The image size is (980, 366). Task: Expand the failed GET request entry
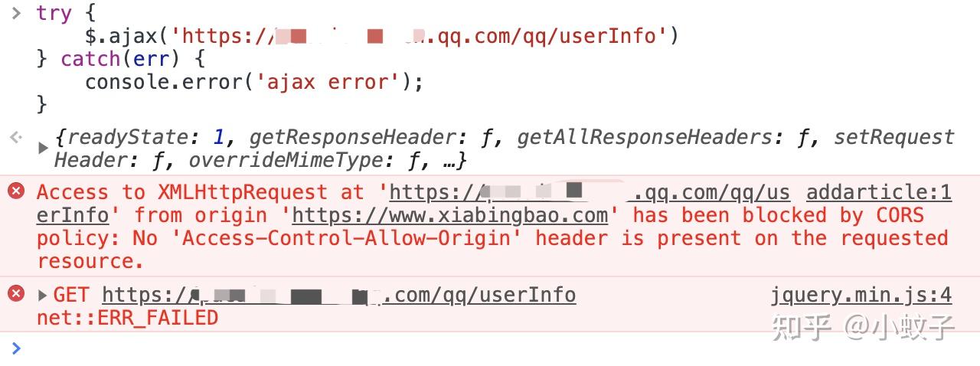[x=43, y=294]
